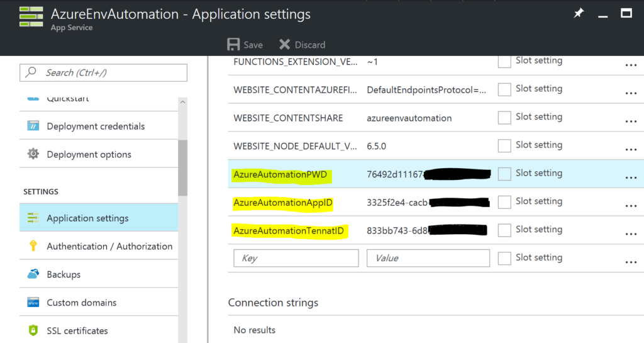644x343 pixels.
Task: Pin the blade with the pin icon
Action: click(579, 14)
